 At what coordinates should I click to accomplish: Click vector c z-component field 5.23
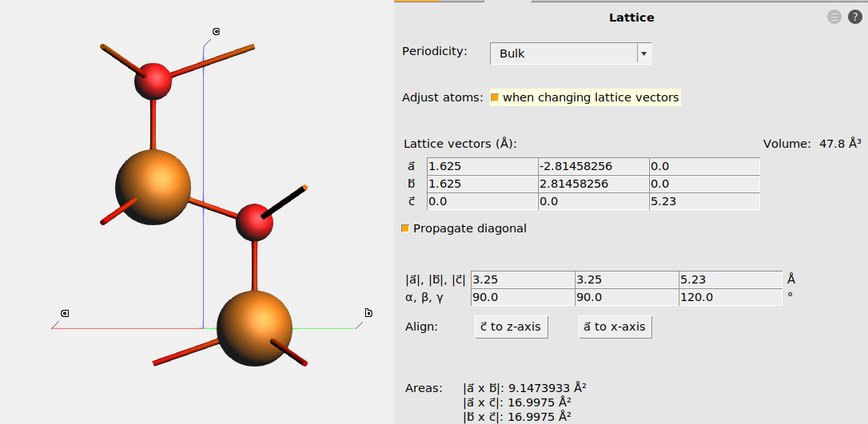[703, 201]
